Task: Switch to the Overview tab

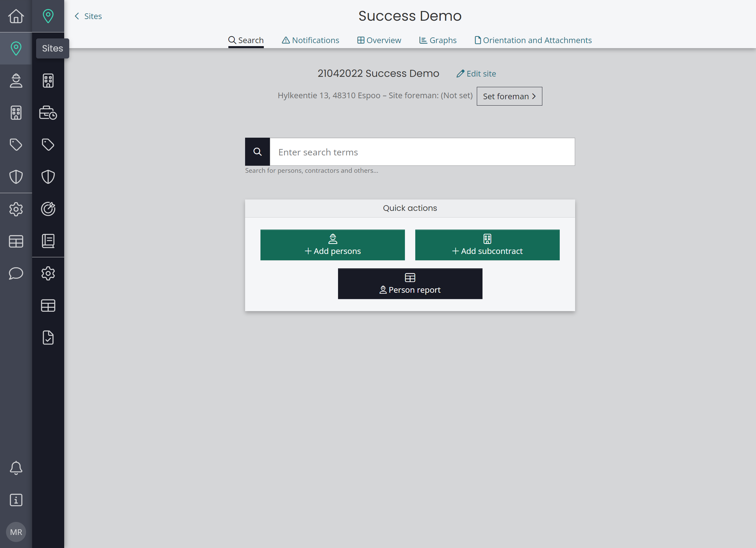Action: click(x=379, y=40)
